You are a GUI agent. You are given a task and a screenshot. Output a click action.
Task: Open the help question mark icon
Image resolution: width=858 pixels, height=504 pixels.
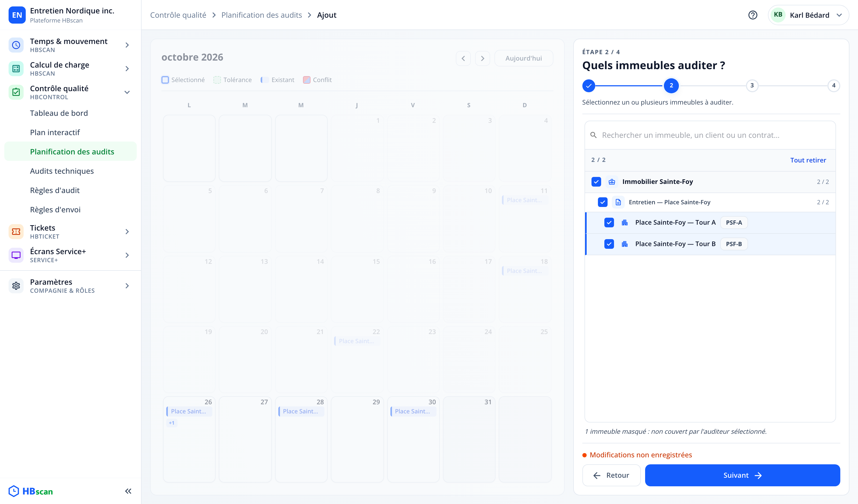pyautogui.click(x=752, y=15)
